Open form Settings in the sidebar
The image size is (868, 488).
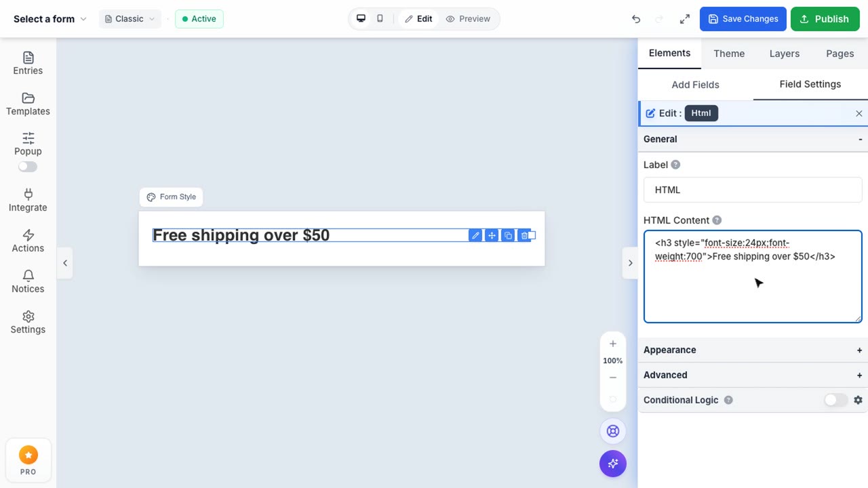[x=28, y=322]
